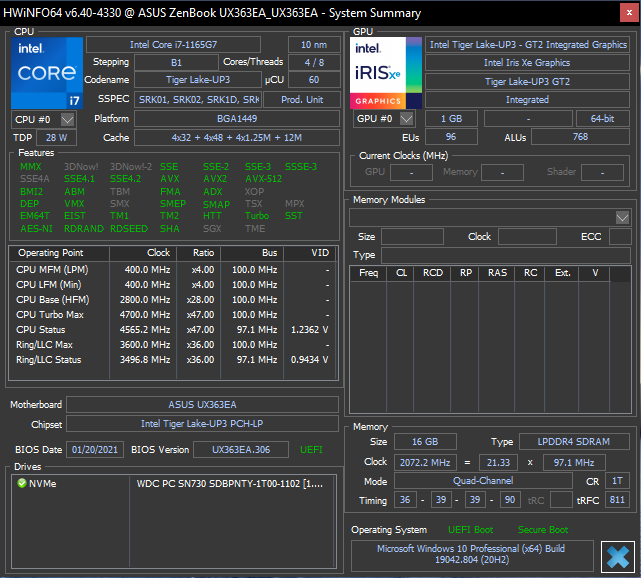Click the 768 ALUs value
Viewport: 641px width, 578px height.
[580, 137]
